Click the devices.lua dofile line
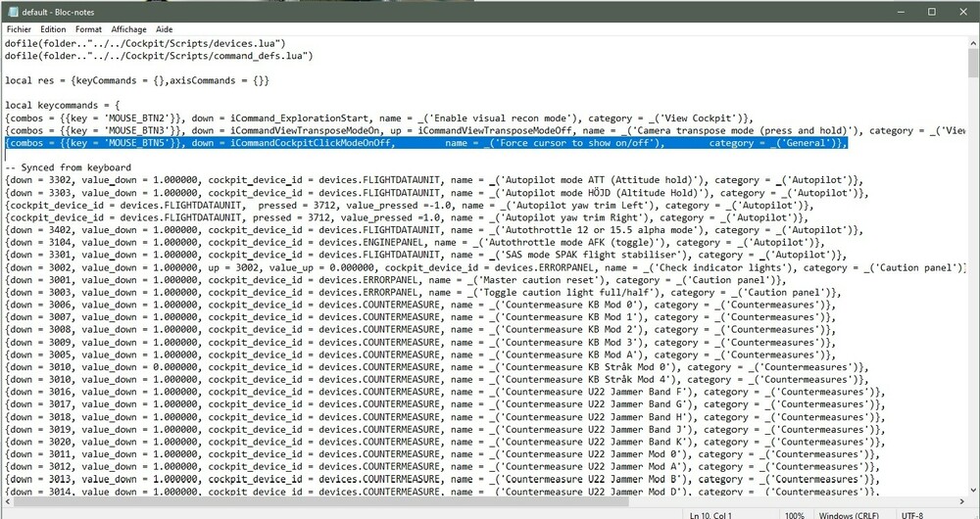The height and width of the screenshot is (519, 980). point(145,44)
